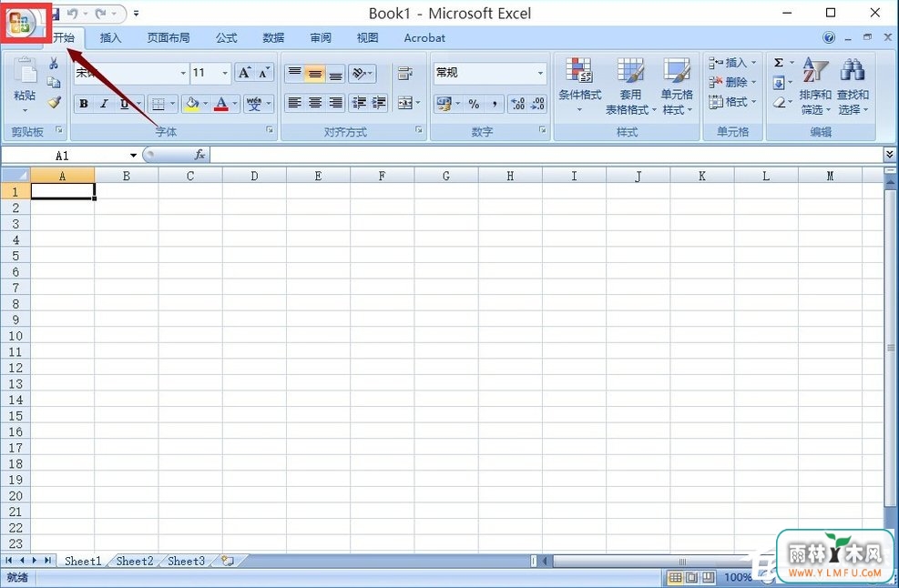Increase decimal places

[x=517, y=104]
